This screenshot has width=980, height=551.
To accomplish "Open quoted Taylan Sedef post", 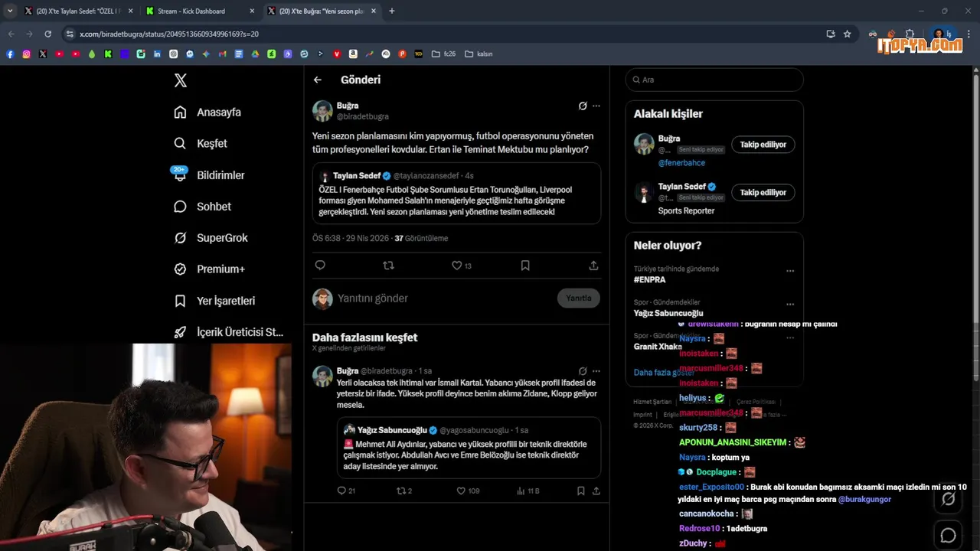I will (x=456, y=193).
